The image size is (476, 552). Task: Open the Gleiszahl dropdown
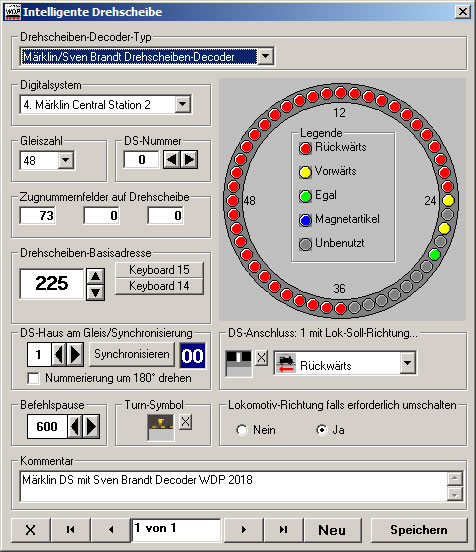(65, 160)
